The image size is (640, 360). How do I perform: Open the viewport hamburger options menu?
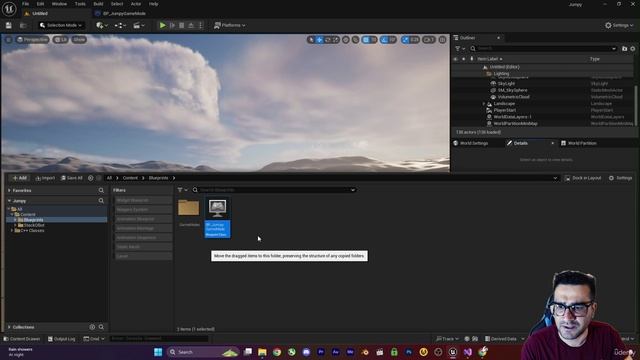click(9, 40)
